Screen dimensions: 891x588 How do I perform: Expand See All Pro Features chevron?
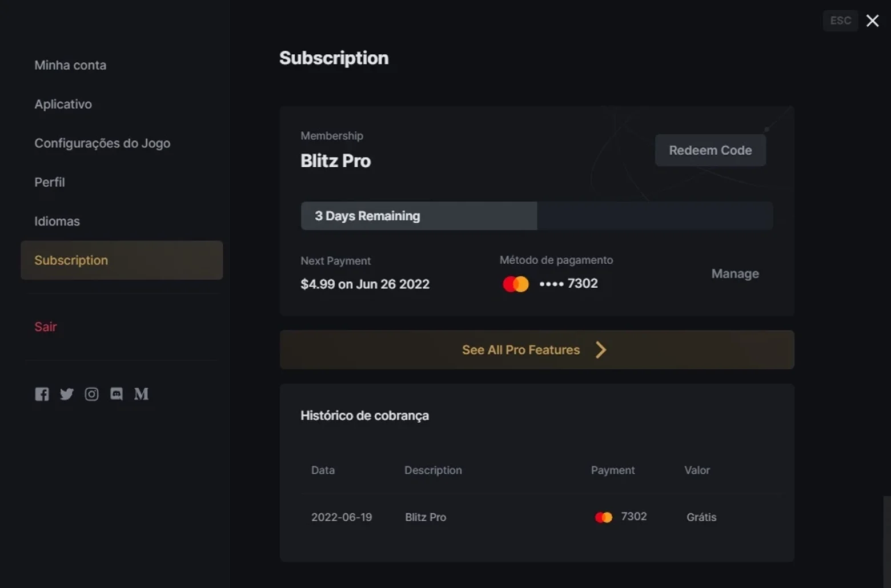[x=600, y=350]
